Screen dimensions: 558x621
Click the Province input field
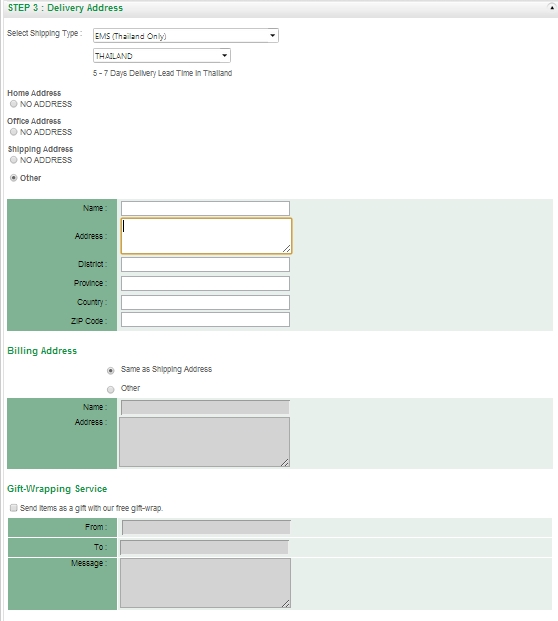point(205,284)
